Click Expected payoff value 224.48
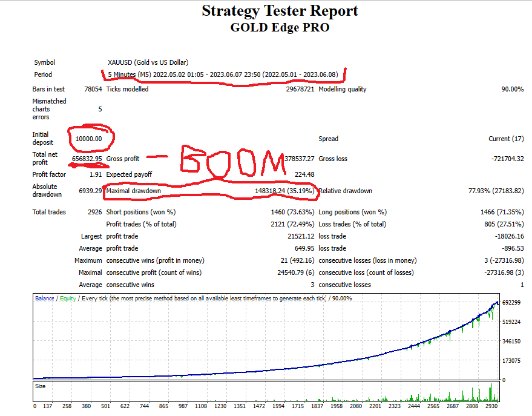The height and width of the screenshot is (416, 532). pyautogui.click(x=304, y=174)
